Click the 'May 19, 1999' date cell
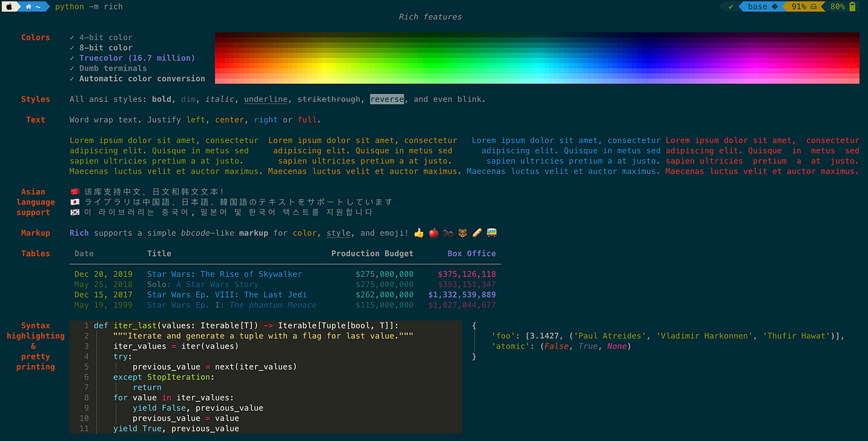This screenshot has width=868, height=441. tap(103, 305)
